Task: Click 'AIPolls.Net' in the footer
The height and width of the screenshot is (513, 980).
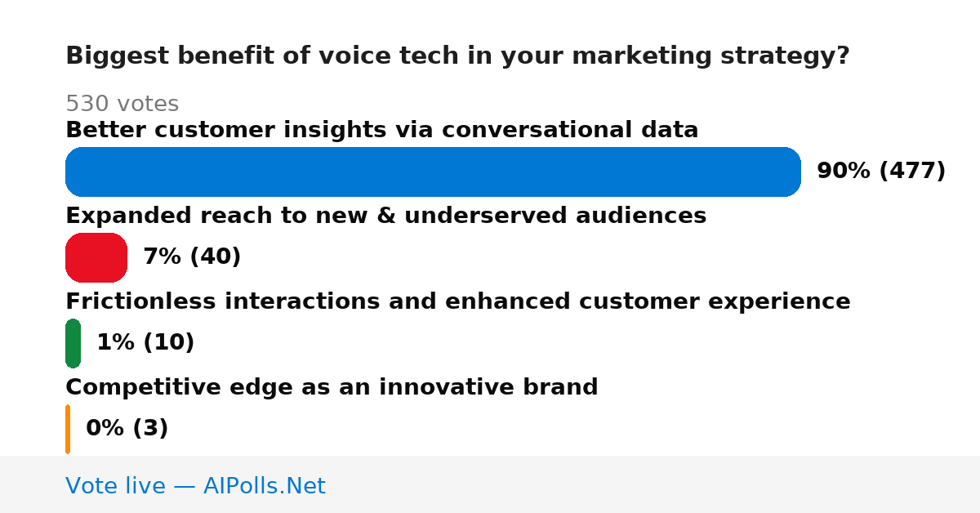Action: click(264, 486)
